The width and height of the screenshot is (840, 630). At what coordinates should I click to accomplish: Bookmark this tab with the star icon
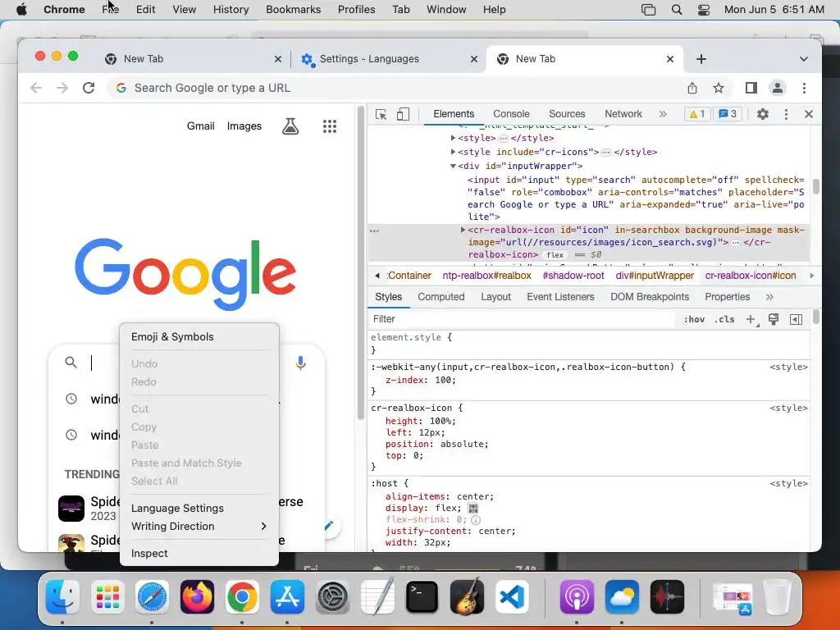(x=719, y=88)
